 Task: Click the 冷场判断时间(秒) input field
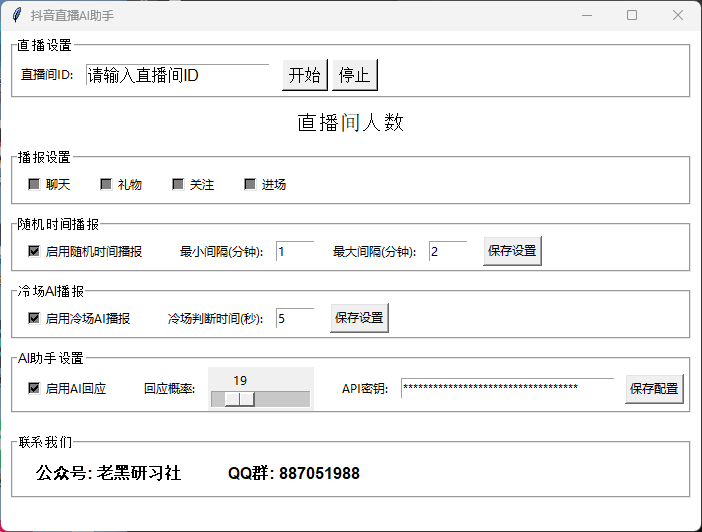coord(295,318)
